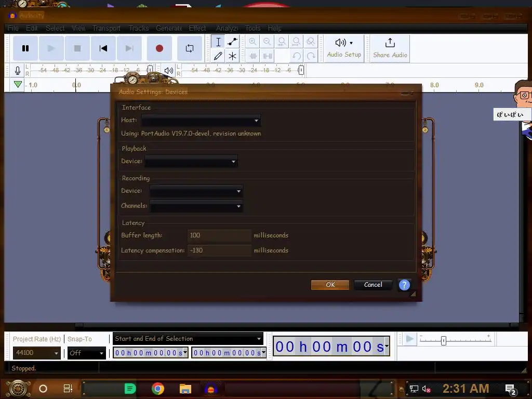Open the Project Rate 44100 dropdown

tap(37, 353)
